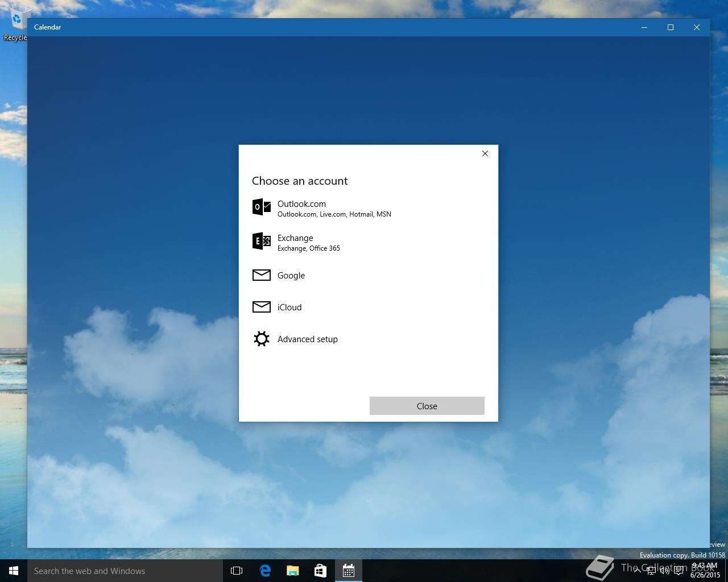Close the Calendar window
Viewport: 728px width, 582px height.
pyautogui.click(x=697, y=27)
